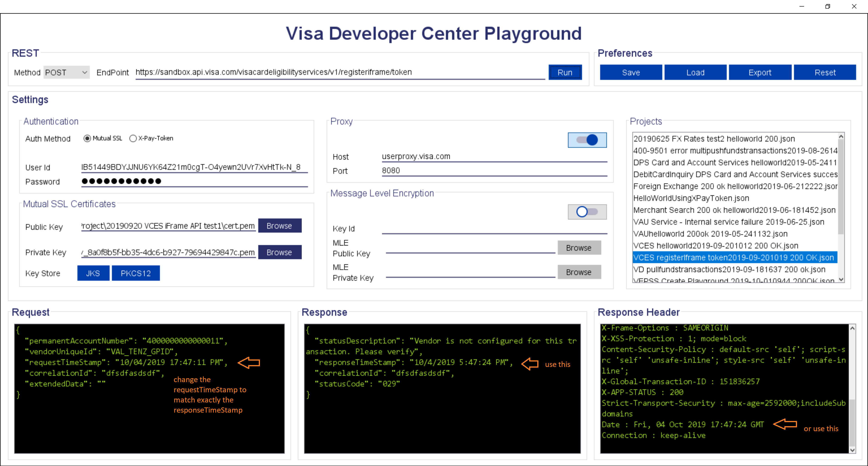Click the MLE Public Key path field

pyautogui.click(x=470, y=248)
